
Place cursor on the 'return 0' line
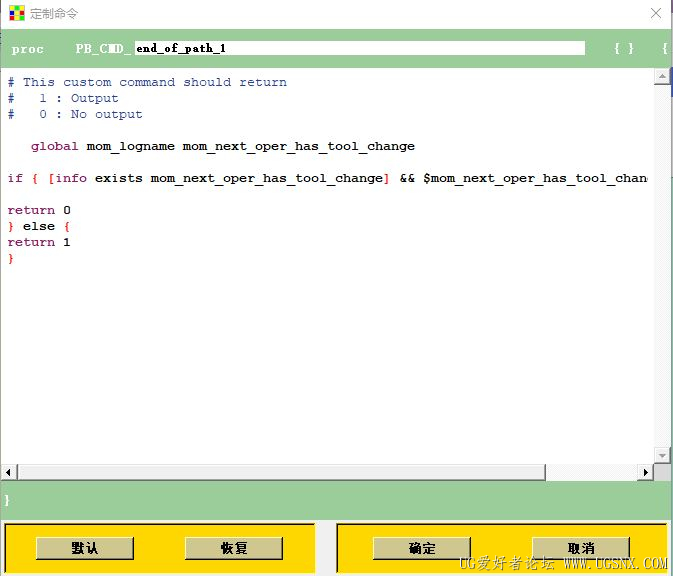coord(39,210)
